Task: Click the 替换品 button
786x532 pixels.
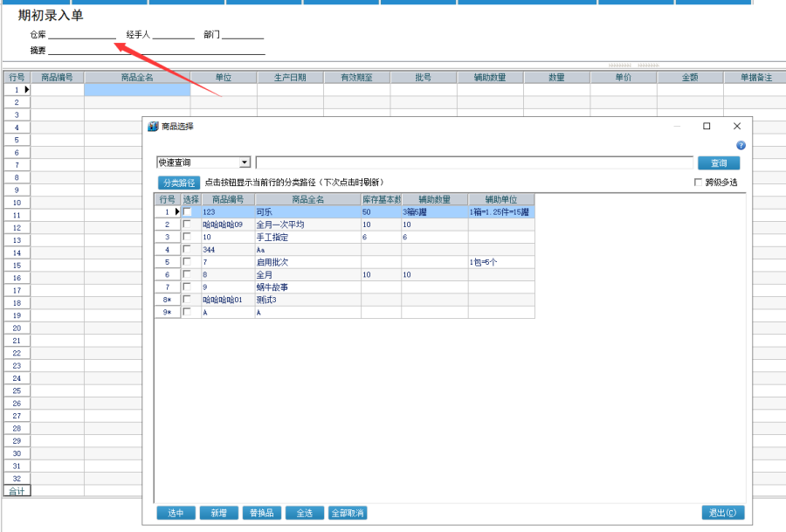Action: [x=261, y=513]
